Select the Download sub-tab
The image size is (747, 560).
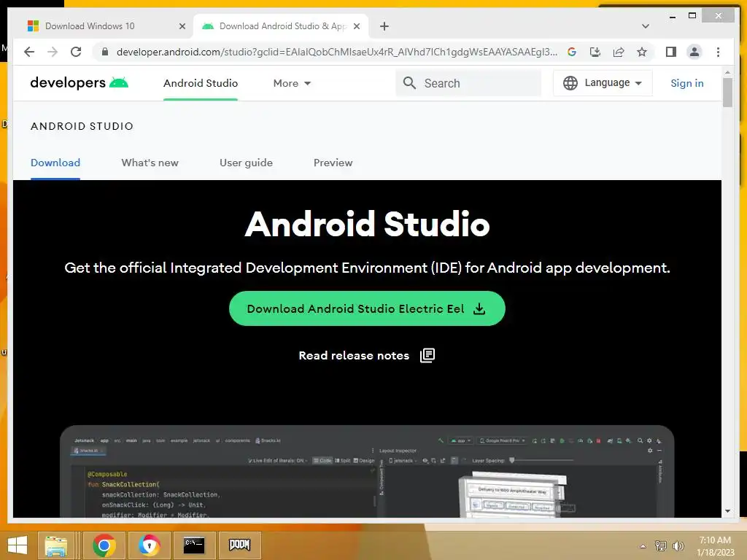tap(55, 163)
